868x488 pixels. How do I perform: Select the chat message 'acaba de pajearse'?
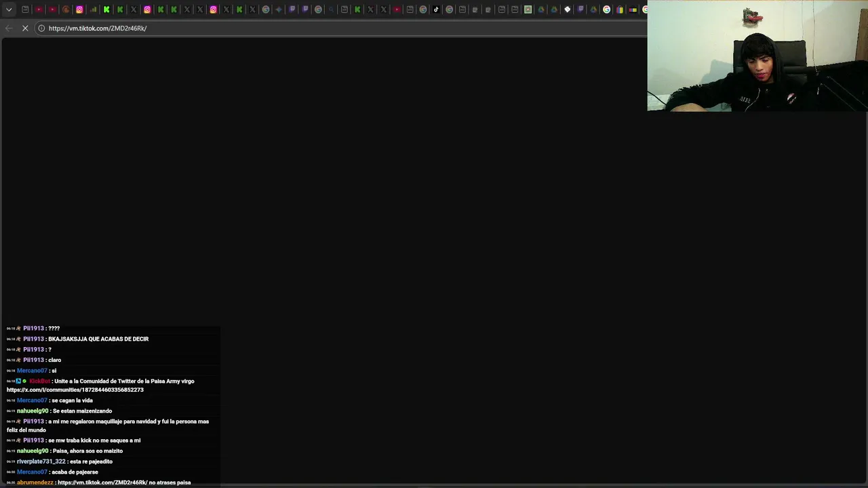tap(75, 472)
